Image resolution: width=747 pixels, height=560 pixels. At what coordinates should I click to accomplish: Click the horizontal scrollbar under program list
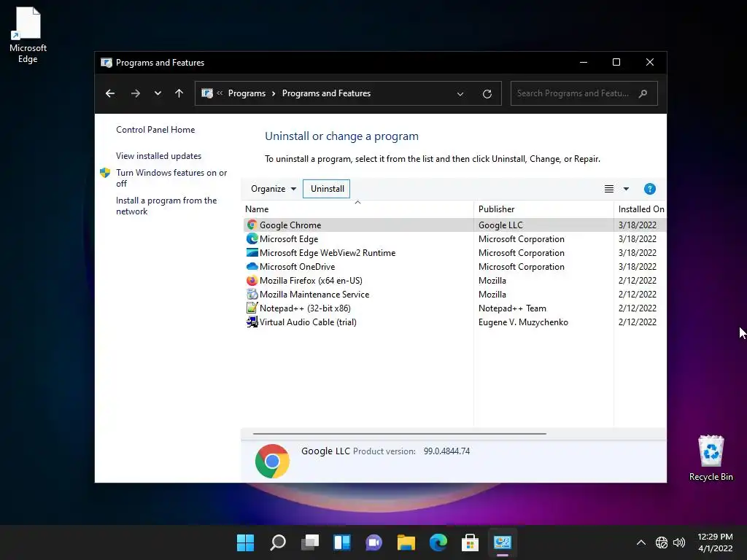[399, 434]
